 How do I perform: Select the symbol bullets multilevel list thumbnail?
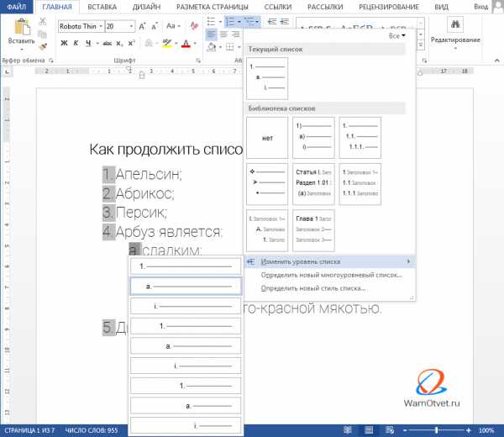[x=267, y=184]
